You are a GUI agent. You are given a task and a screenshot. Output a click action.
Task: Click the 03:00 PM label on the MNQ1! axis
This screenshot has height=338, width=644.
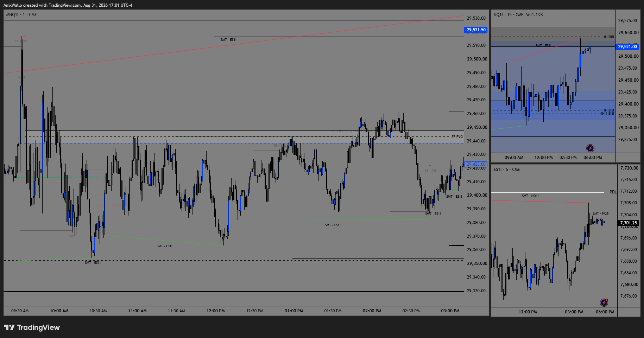click(450, 311)
